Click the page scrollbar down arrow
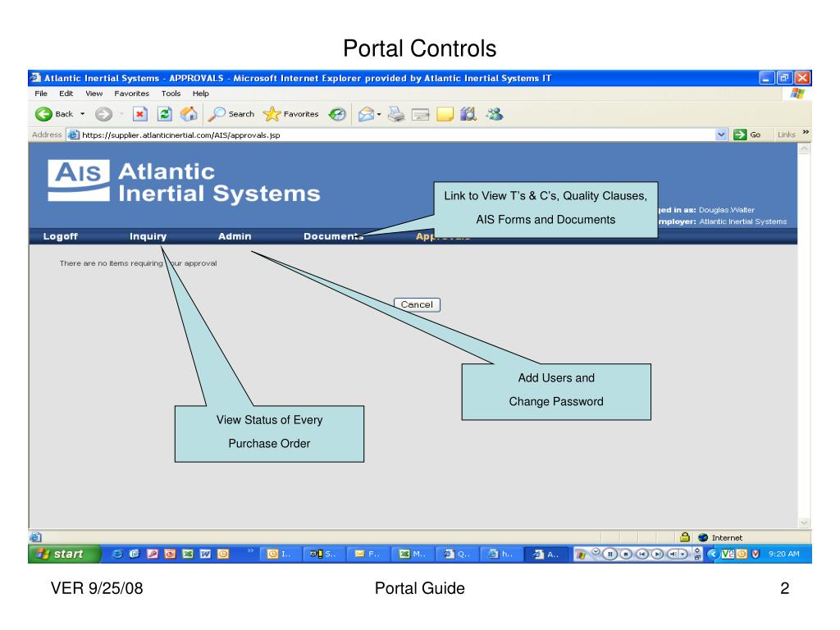This screenshot has height=630, width=840. tap(804, 523)
